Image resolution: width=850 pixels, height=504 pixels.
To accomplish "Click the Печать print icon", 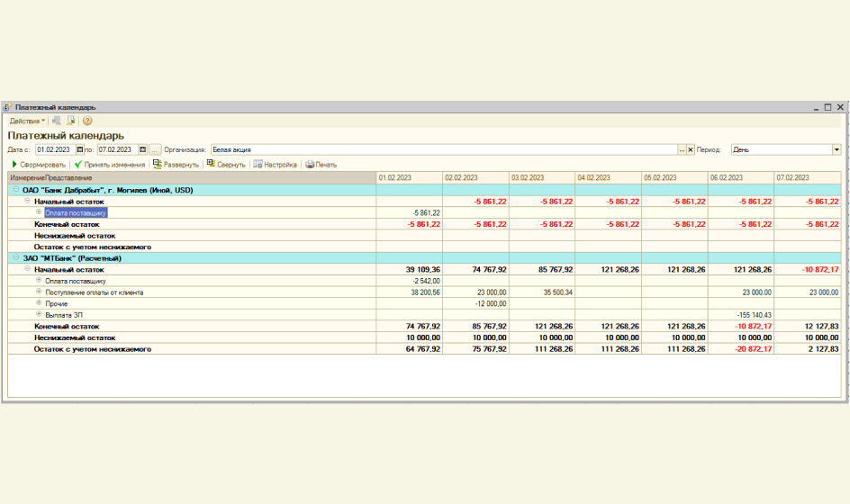I will [x=321, y=165].
